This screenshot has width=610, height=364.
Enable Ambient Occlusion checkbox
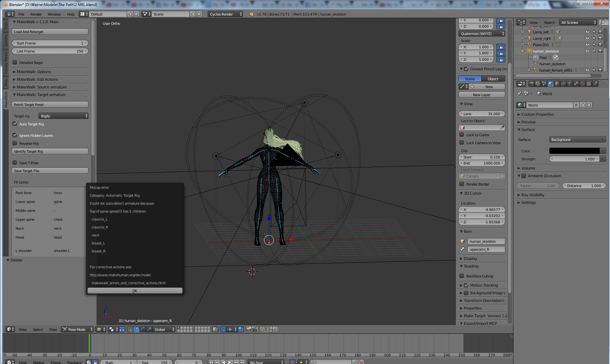(524, 176)
